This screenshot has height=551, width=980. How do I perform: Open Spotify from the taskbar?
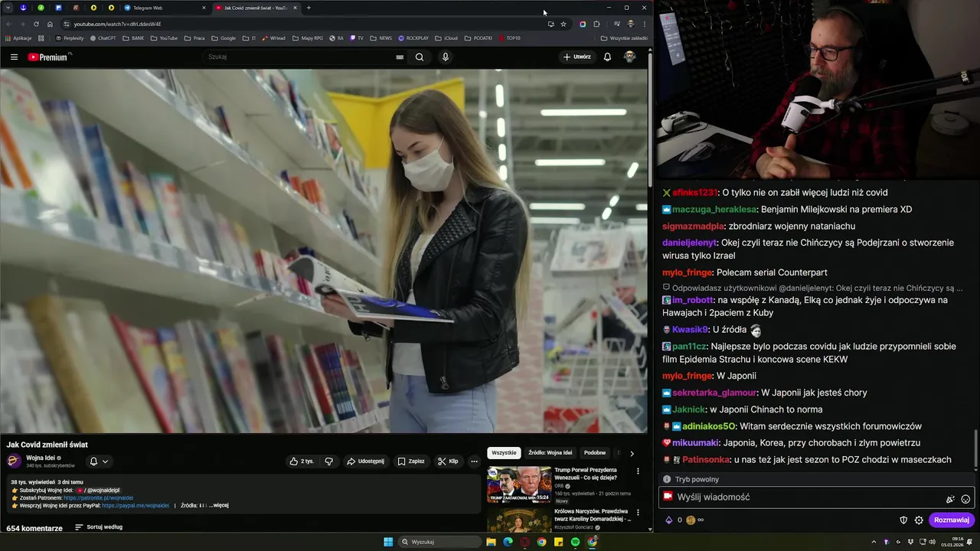(575, 542)
